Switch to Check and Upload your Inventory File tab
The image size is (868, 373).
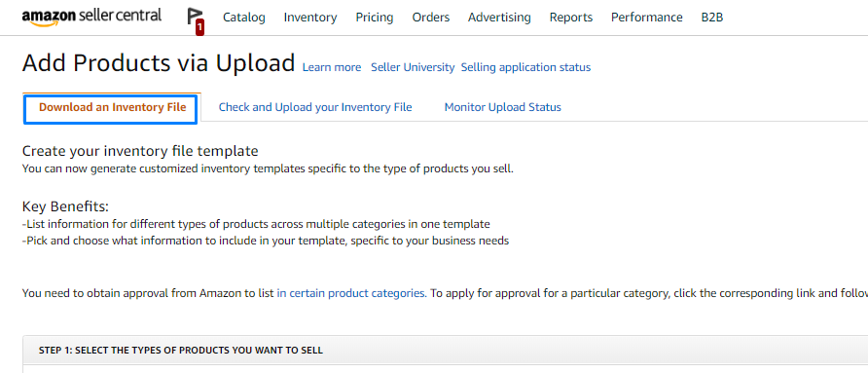tap(315, 107)
